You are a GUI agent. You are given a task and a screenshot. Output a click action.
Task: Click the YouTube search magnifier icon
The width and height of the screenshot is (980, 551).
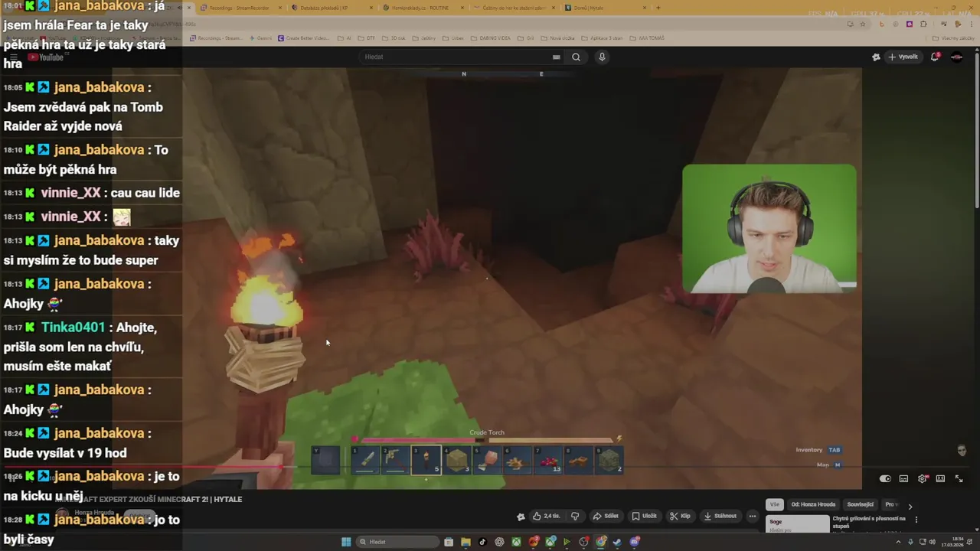[x=576, y=57]
